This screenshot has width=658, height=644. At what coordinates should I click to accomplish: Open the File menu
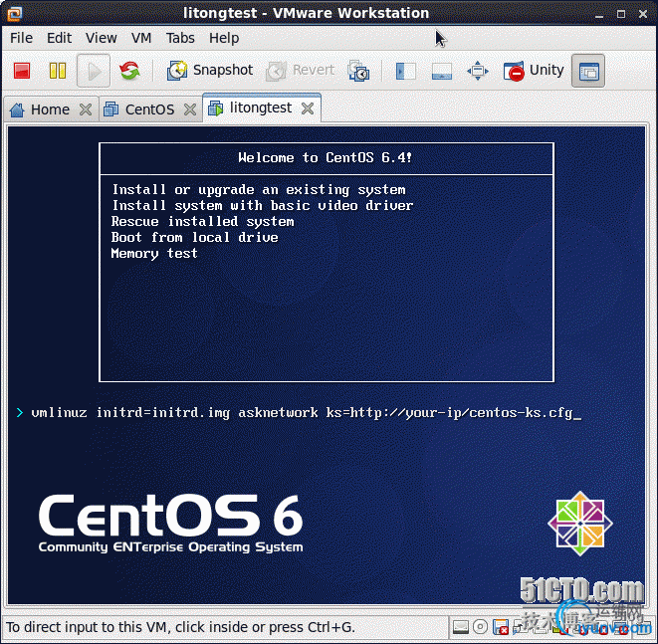21,38
